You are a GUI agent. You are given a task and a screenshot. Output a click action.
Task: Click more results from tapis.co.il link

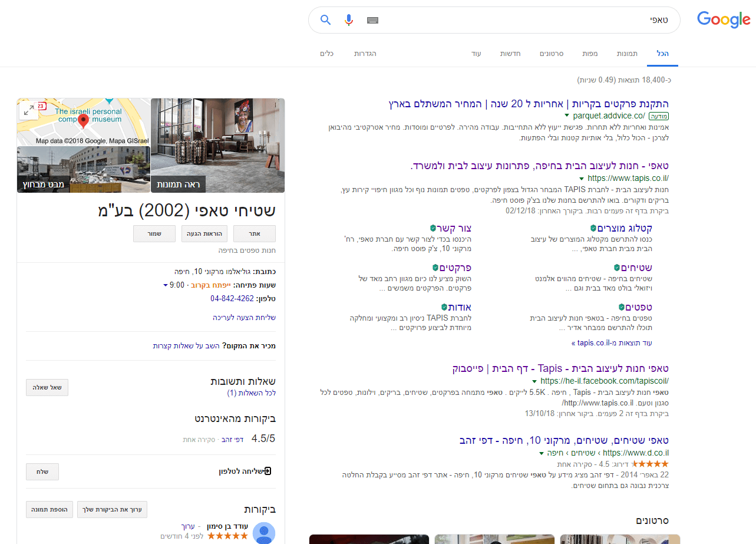tap(612, 343)
